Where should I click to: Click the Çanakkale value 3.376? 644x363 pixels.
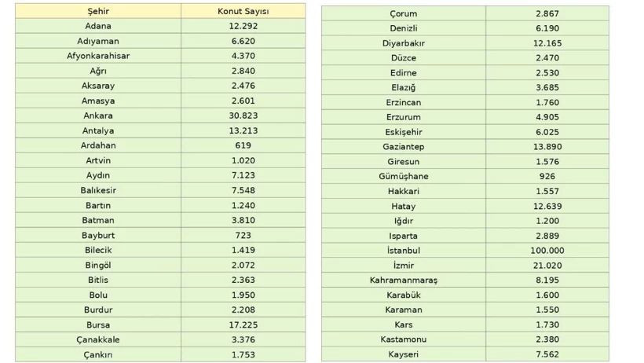coord(243,339)
